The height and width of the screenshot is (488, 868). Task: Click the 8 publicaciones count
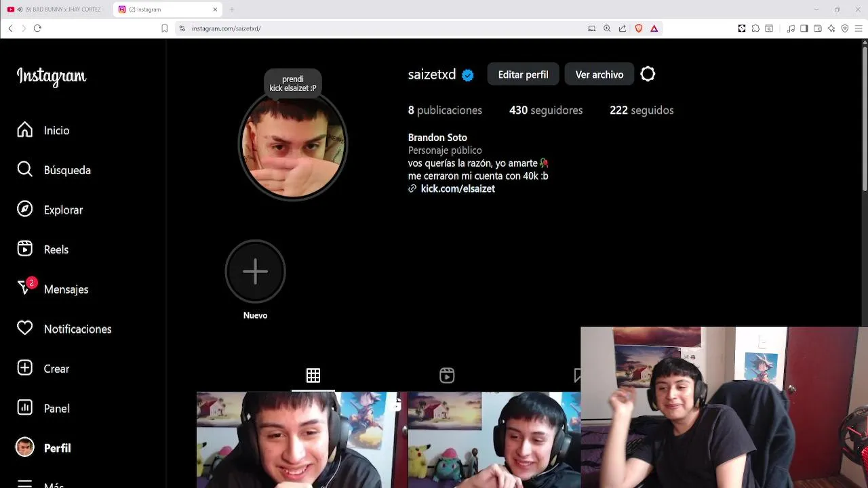click(x=445, y=110)
